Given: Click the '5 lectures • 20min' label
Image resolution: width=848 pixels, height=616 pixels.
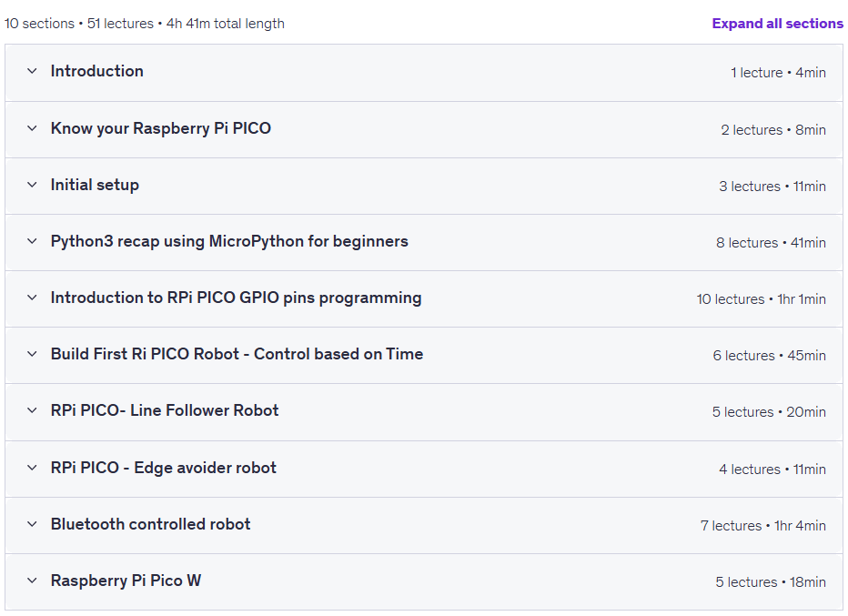Looking at the screenshot, I should click(x=769, y=412).
